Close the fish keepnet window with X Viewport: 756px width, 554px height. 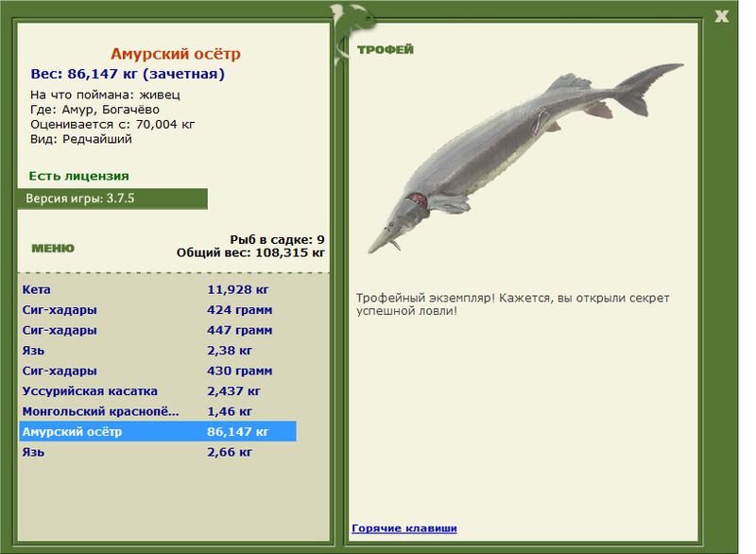722,16
